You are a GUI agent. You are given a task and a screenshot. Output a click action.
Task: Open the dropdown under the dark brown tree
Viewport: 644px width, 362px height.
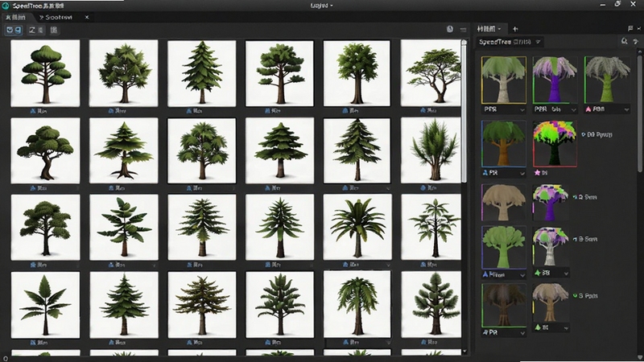point(522,333)
